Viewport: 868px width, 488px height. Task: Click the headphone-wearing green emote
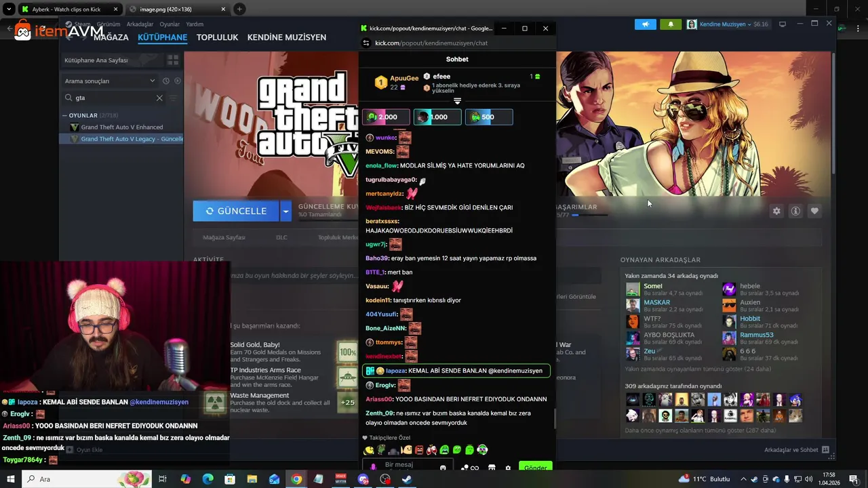[x=482, y=449]
